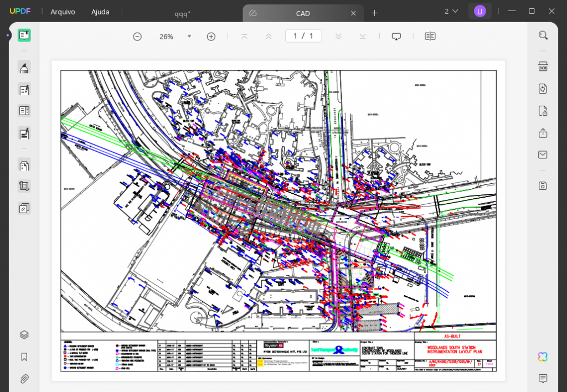Select the Edit PDF tool
This screenshot has width=567, height=392.
click(24, 89)
